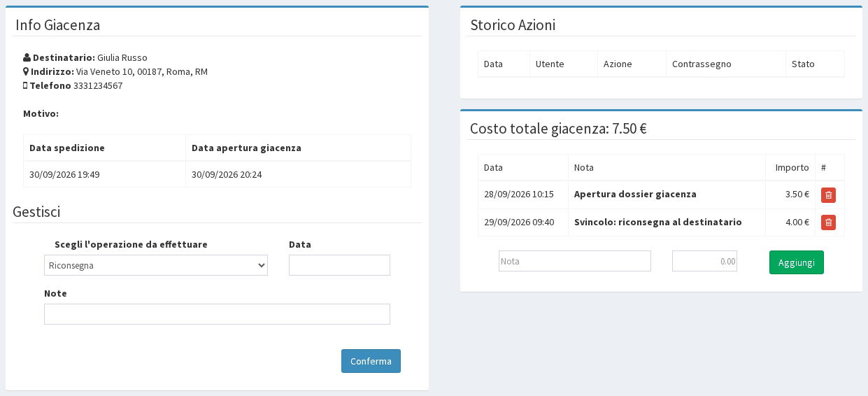
Task: Click the 30/09/2026 20:24 opening date
Action: [227, 174]
